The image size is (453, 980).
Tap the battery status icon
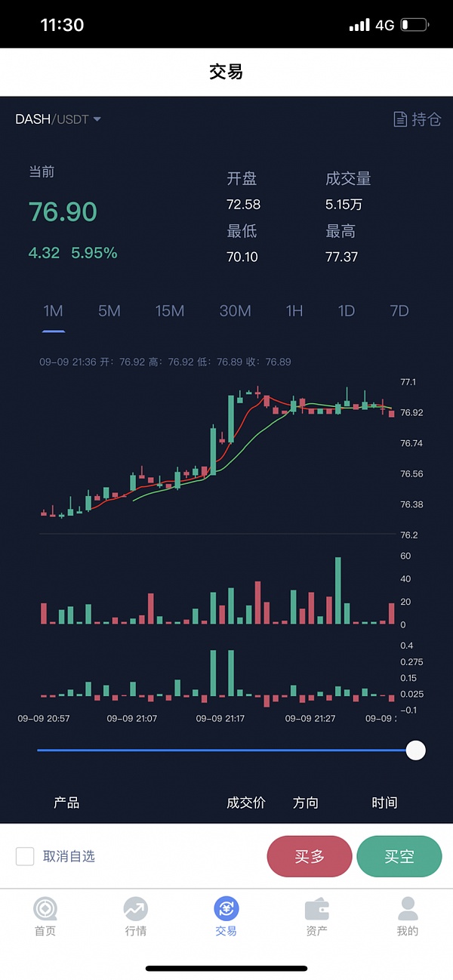click(414, 25)
